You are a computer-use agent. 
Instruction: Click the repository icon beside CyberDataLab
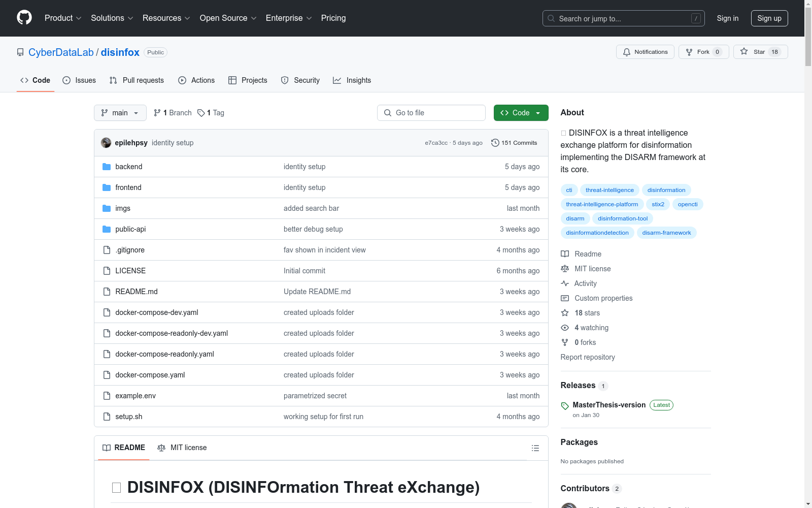(x=20, y=52)
